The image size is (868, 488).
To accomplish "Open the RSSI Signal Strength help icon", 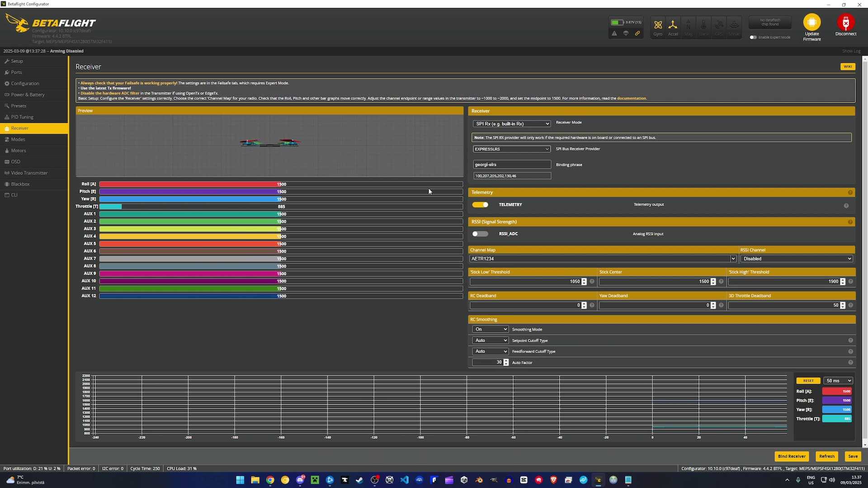I will (x=850, y=222).
